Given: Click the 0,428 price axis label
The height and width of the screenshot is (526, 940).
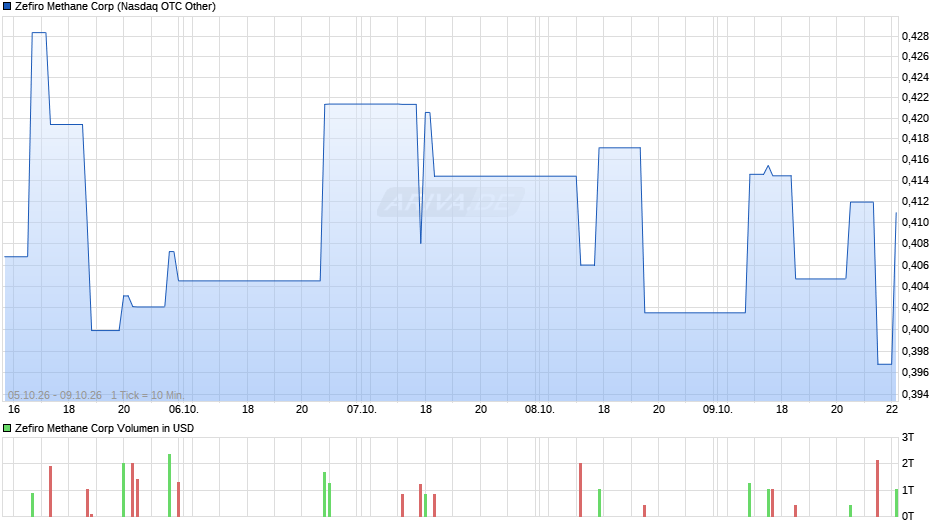Looking at the screenshot, I should coord(915,37).
